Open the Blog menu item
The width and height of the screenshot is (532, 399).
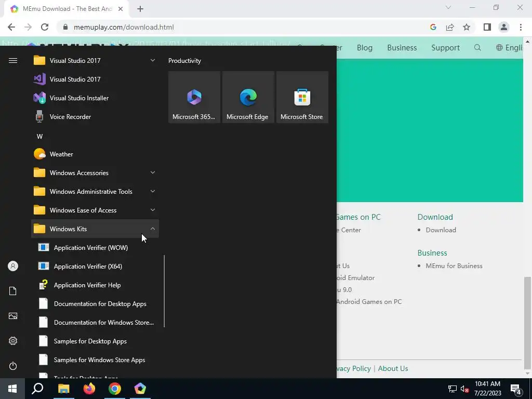(x=365, y=47)
